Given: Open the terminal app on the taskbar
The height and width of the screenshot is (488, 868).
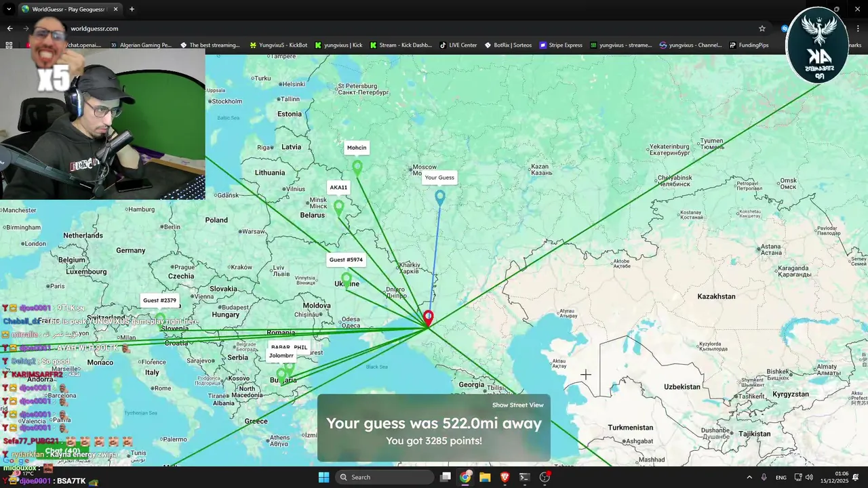Looking at the screenshot, I should [x=524, y=477].
